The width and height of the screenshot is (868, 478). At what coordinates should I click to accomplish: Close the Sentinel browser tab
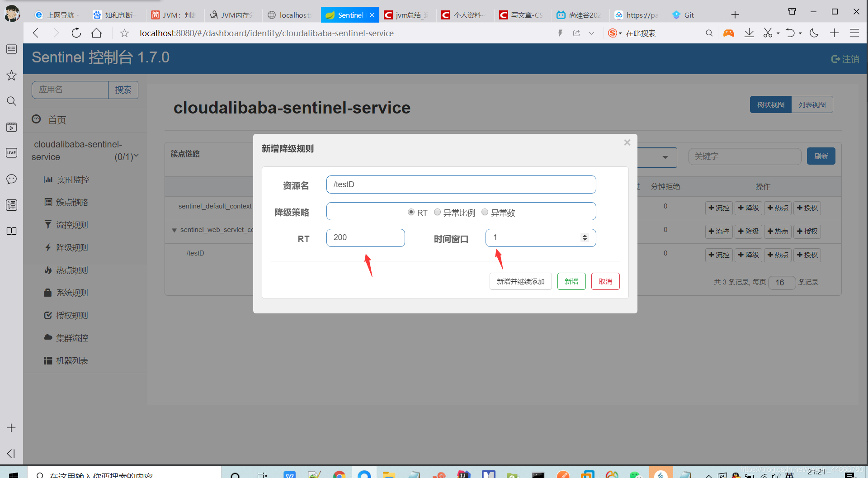(x=372, y=15)
